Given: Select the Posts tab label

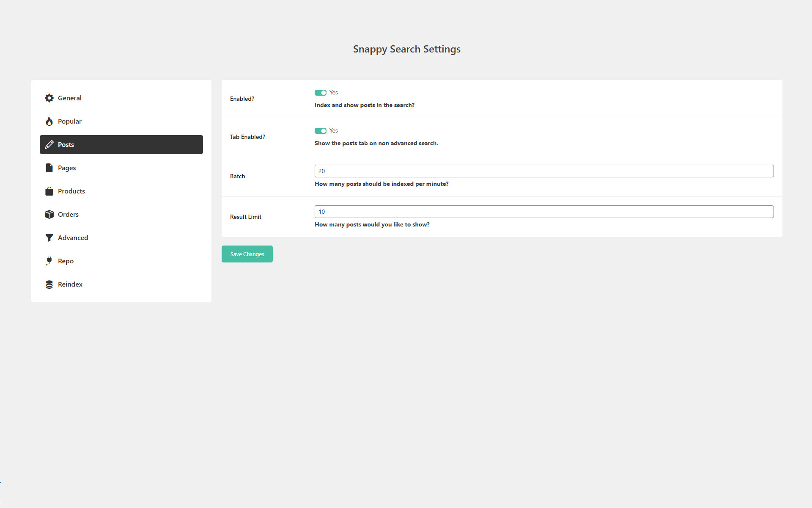Looking at the screenshot, I should pyautogui.click(x=66, y=144).
